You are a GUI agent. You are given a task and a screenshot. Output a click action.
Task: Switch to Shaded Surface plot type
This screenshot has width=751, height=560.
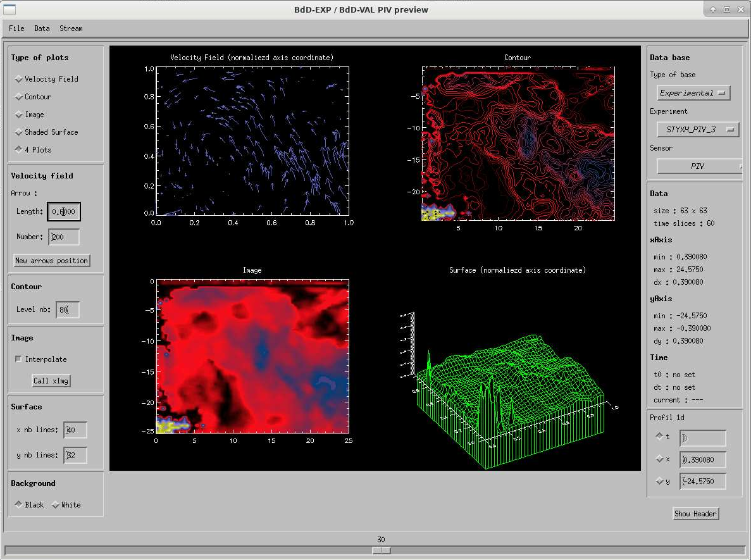tap(19, 132)
